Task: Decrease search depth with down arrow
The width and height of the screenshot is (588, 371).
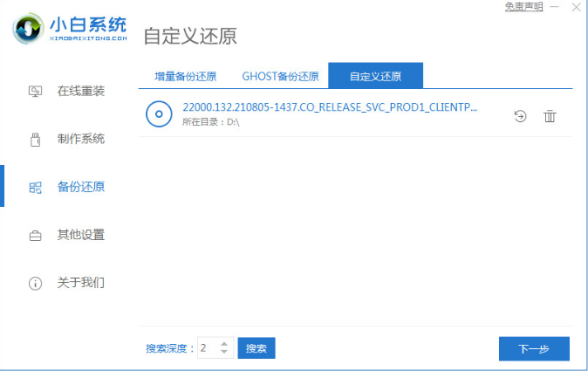Action: pyautogui.click(x=224, y=353)
